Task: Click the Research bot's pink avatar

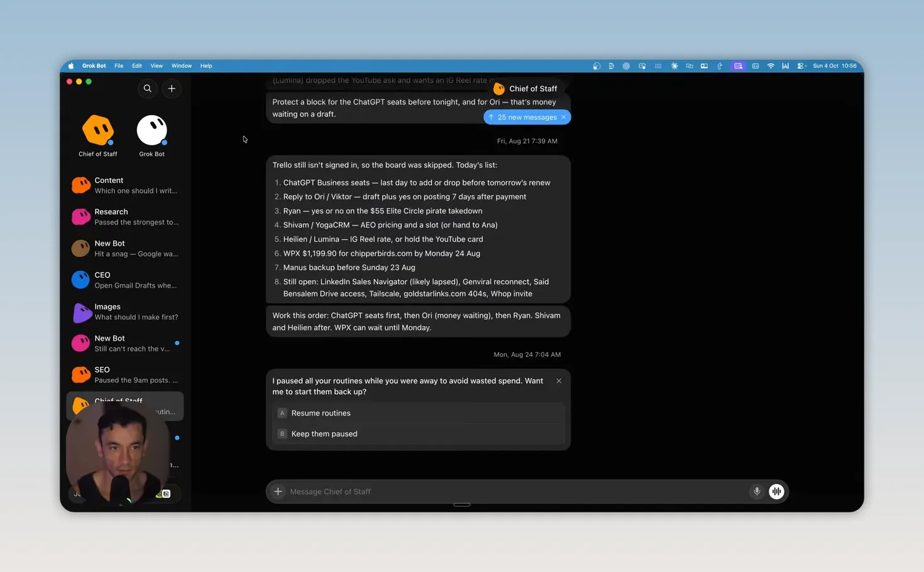Action: (80, 217)
